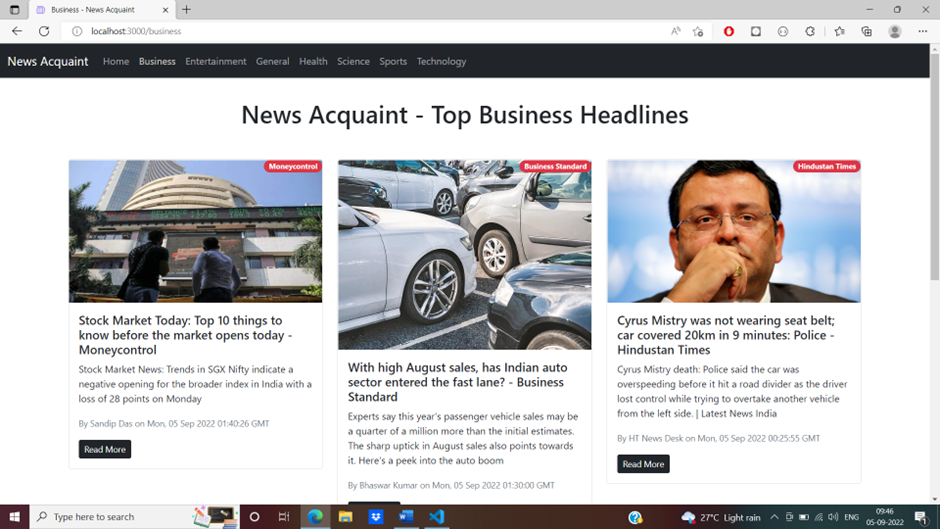This screenshot has width=940, height=529.
Task: Open the Favorites list icon
Action: (x=839, y=31)
